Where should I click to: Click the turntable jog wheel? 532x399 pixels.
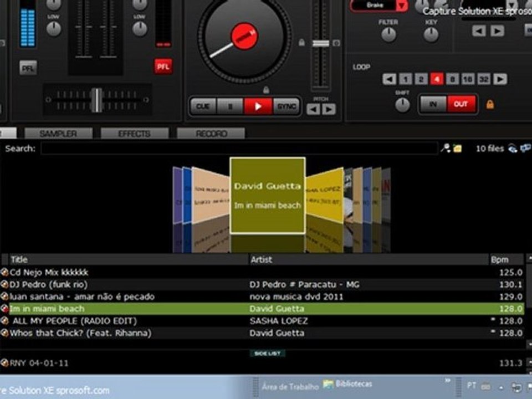click(x=244, y=35)
